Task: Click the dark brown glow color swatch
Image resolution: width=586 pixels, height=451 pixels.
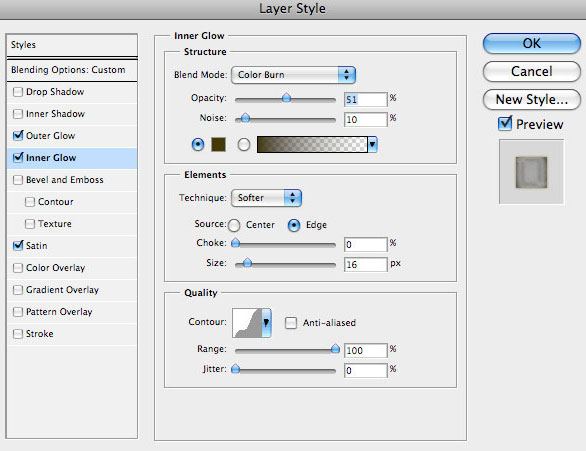Action: tap(219, 144)
